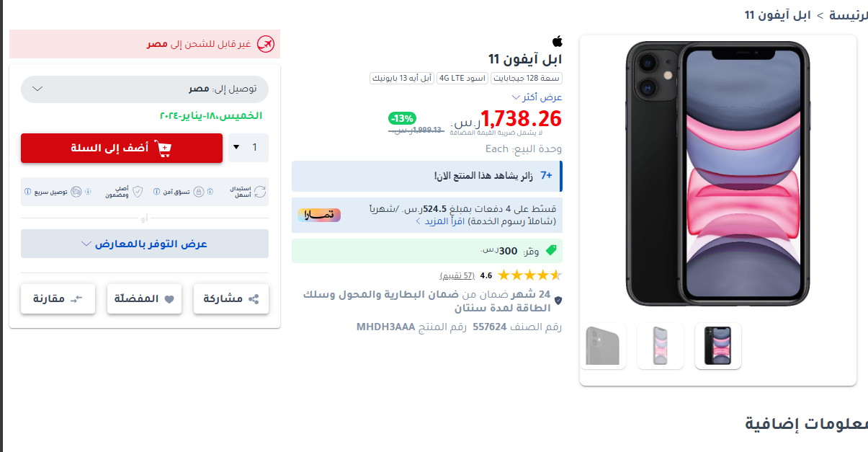Click the info icon beside توصيل سريع

27,192
